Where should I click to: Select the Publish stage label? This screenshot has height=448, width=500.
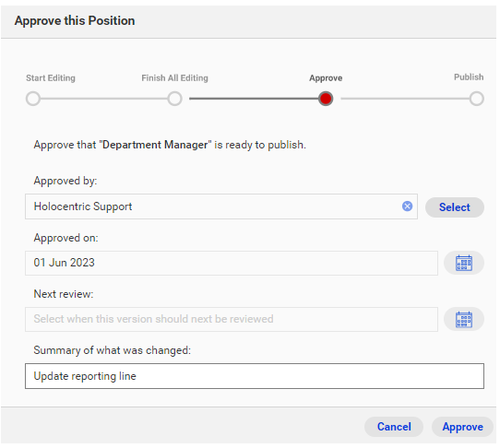[x=469, y=77]
